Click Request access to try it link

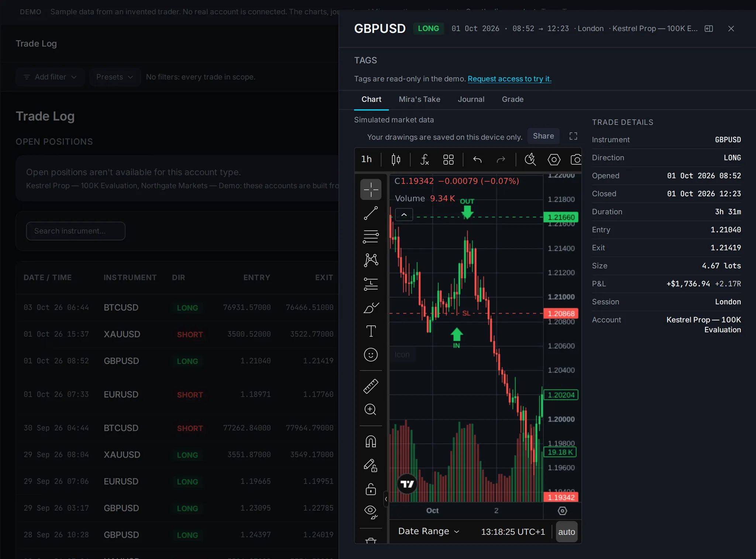point(509,79)
